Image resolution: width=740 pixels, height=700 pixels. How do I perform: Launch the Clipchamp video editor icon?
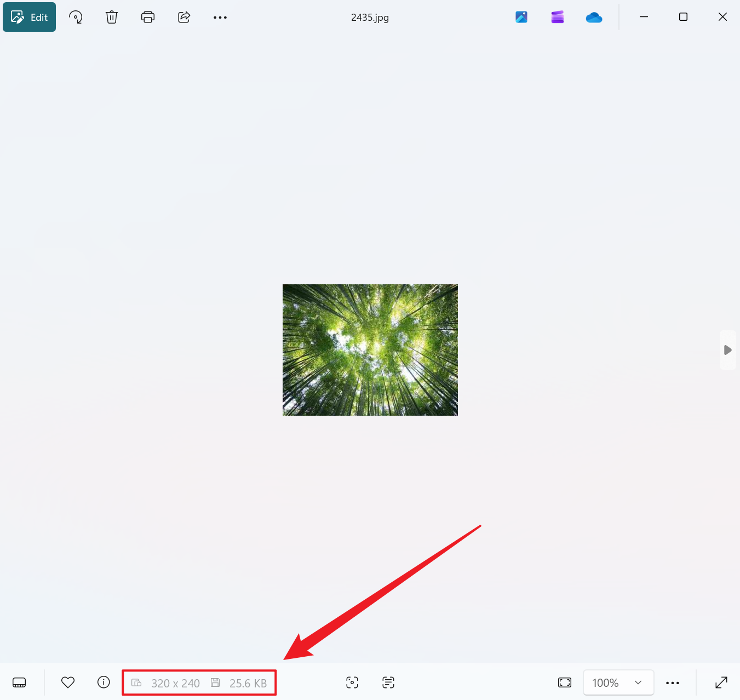[558, 18]
